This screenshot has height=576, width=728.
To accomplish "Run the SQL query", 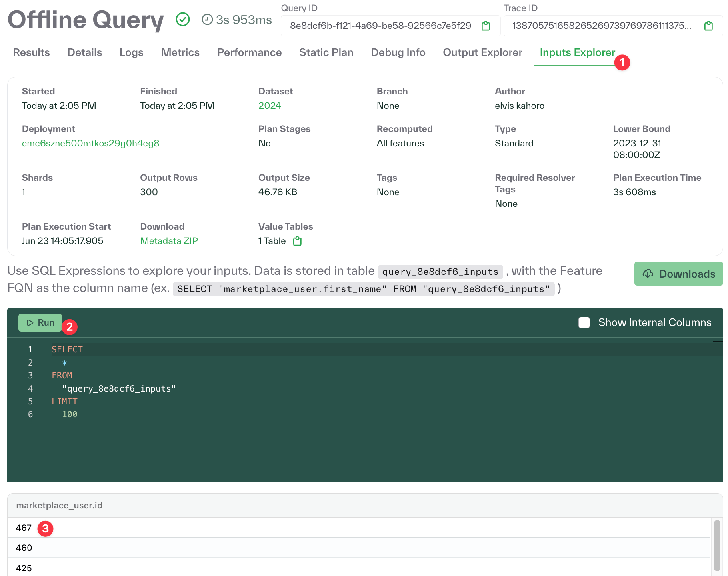I will coord(40,322).
